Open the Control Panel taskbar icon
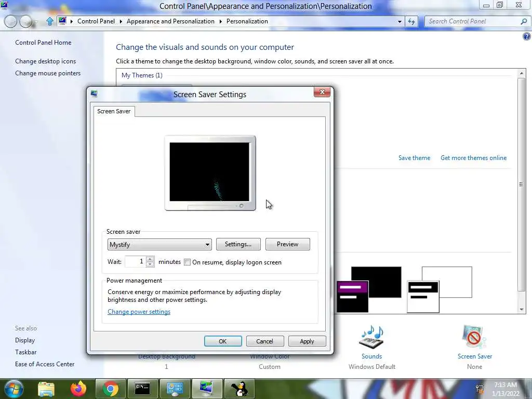 click(175, 389)
